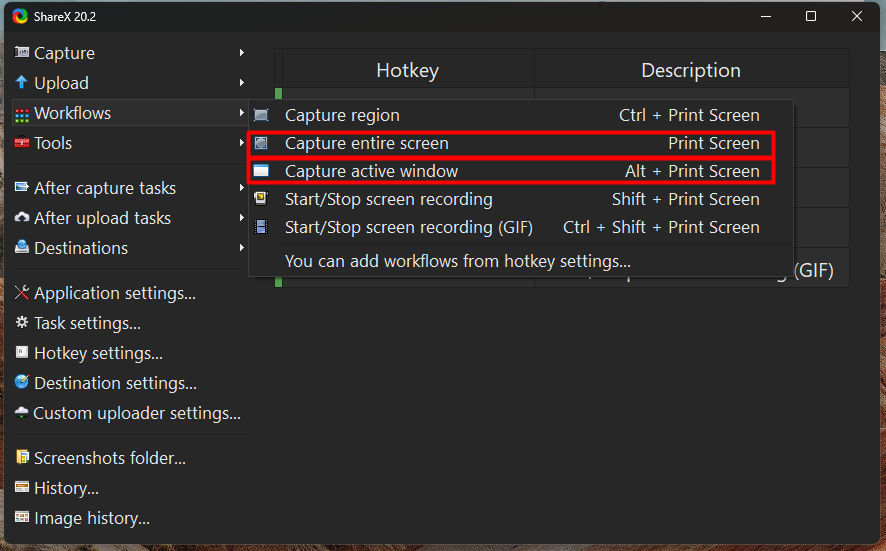Image resolution: width=886 pixels, height=551 pixels.
Task: Click the Capture entire screen icon
Action: (x=261, y=143)
